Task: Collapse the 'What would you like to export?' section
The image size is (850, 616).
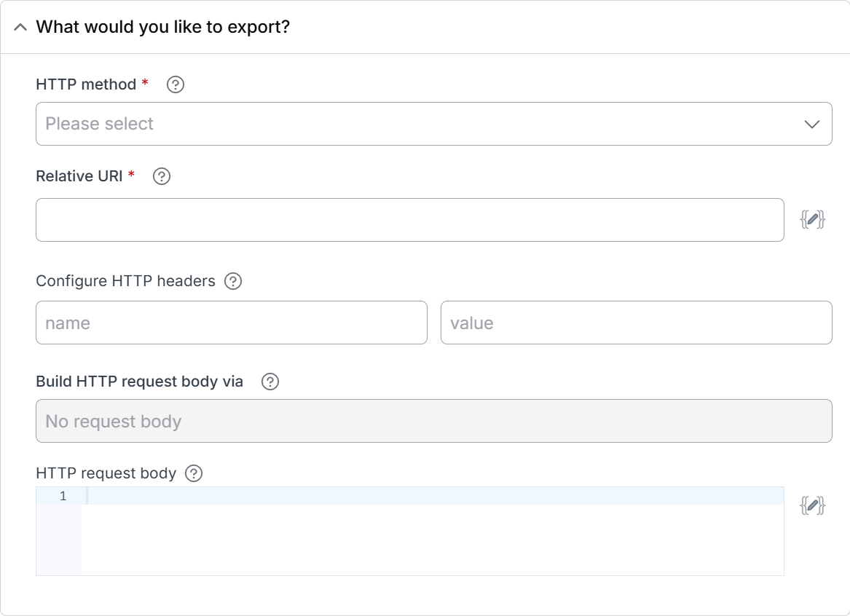Action: pos(20,27)
